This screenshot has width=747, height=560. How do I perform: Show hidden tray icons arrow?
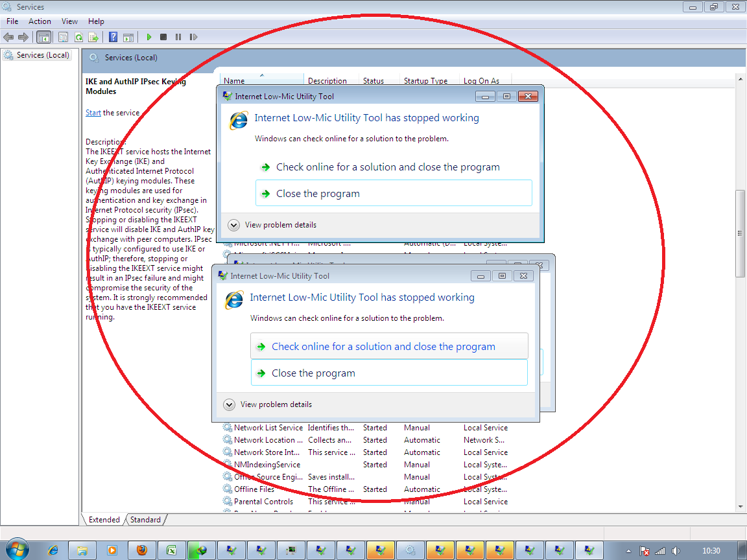click(628, 551)
